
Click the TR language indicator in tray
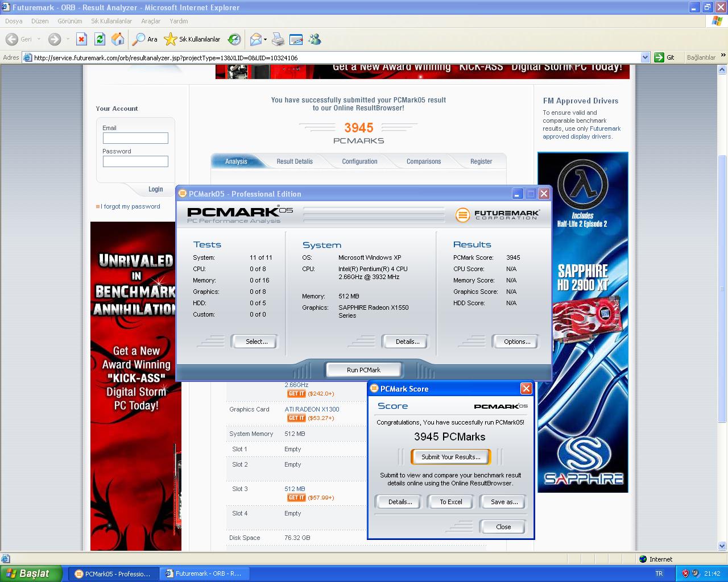pos(659,573)
